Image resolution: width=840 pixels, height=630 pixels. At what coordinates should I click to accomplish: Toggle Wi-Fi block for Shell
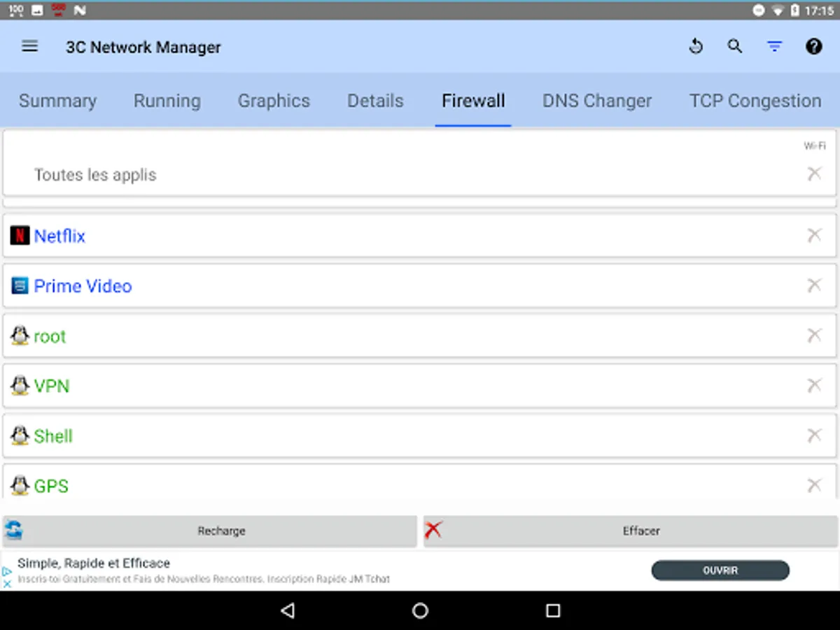[x=814, y=435]
